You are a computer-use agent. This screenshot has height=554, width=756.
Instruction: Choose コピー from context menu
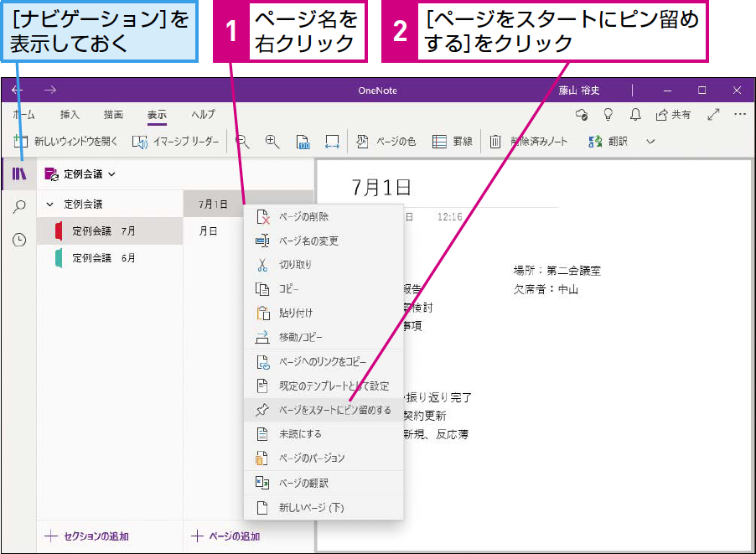pos(324,289)
